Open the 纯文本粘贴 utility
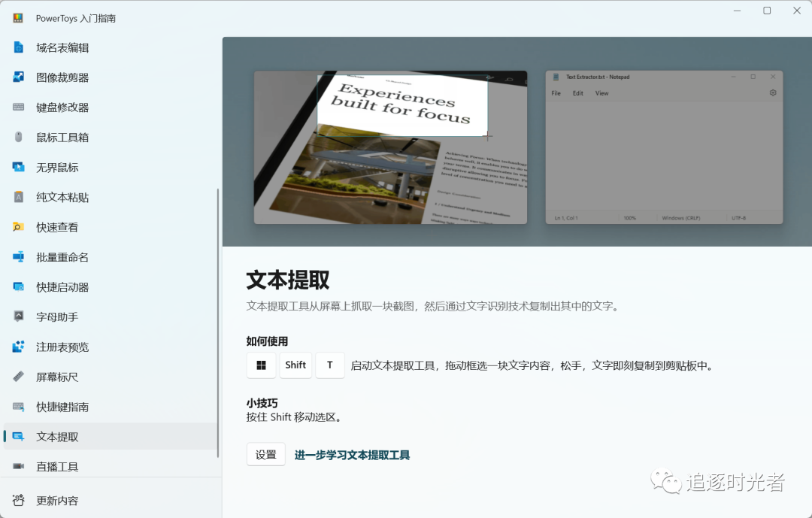This screenshot has width=812, height=518. click(x=17, y=197)
